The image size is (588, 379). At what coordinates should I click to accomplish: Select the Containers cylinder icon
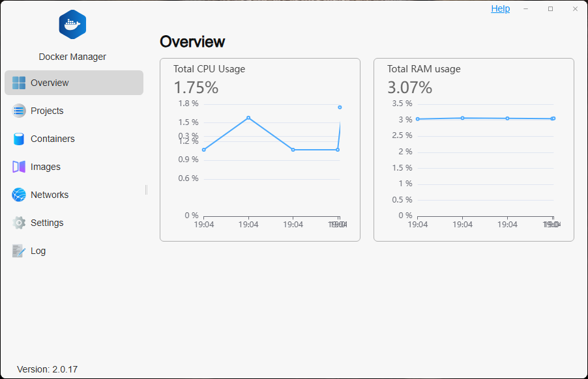pyautogui.click(x=18, y=139)
